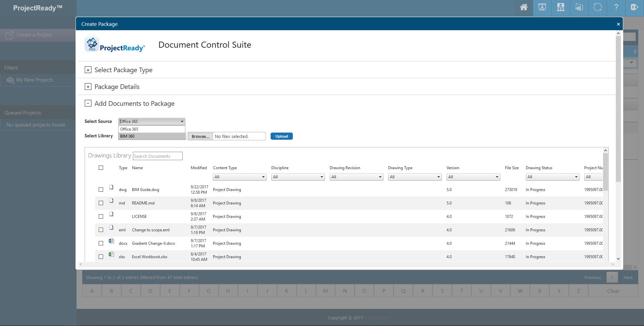The height and width of the screenshot is (326, 644).
Task: Click file icon for Change to scope.eml
Action: pyautogui.click(x=111, y=228)
